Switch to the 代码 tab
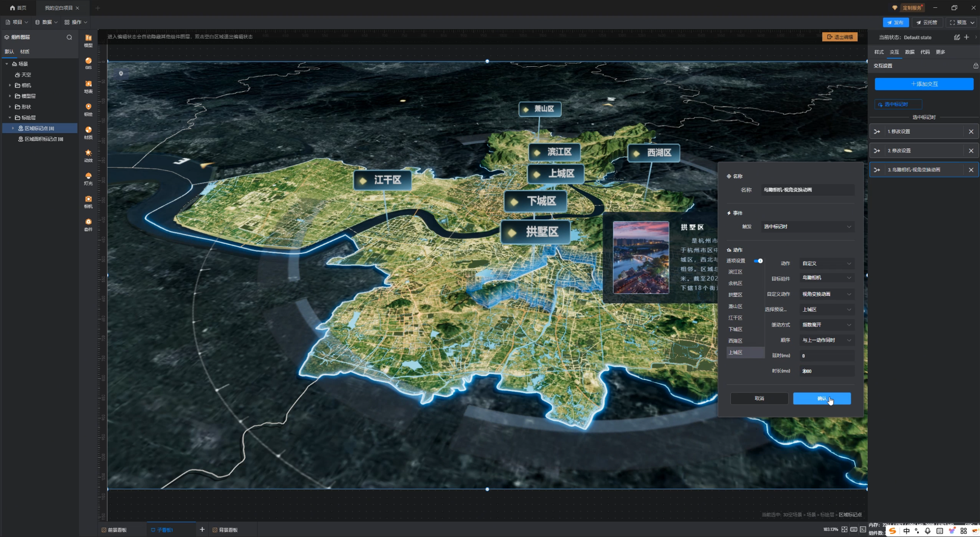 point(925,52)
